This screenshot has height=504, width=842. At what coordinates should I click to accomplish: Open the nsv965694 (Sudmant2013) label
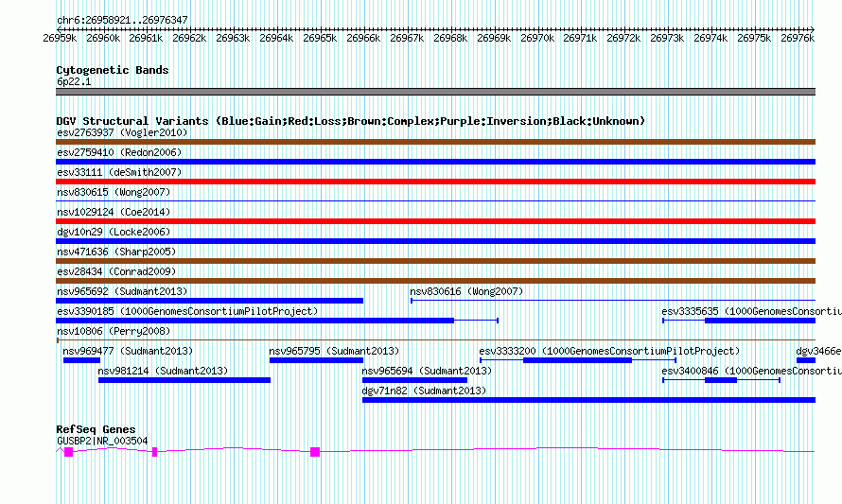click(x=427, y=371)
